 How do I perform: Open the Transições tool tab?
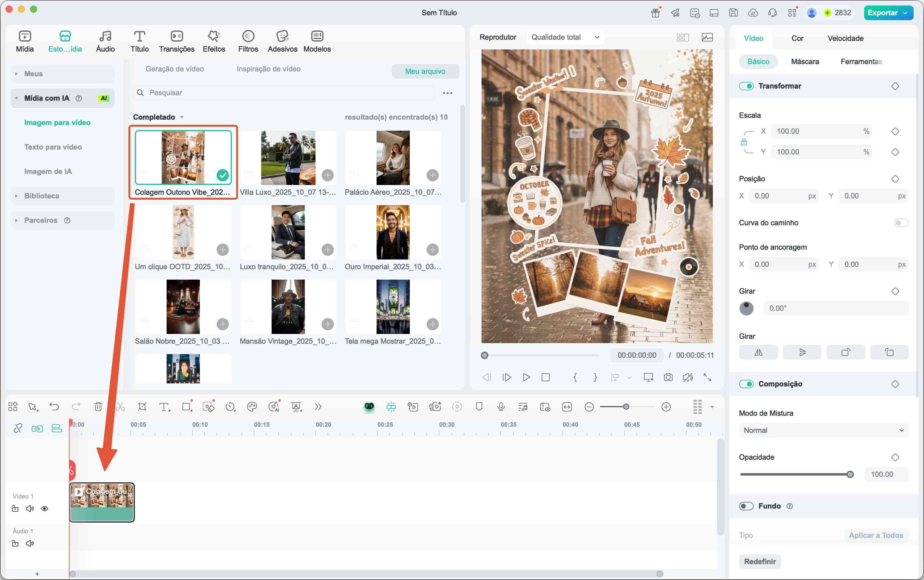point(176,41)
